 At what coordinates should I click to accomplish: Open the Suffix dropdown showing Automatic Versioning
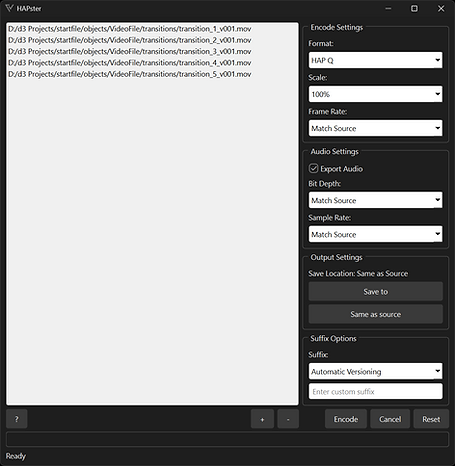[376, 371]
